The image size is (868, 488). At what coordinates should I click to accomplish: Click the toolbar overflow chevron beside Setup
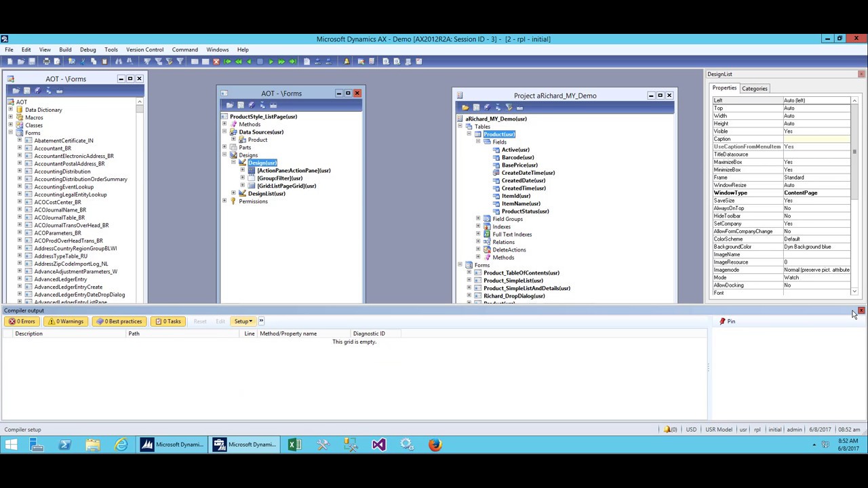pyautogui.click(x=261, y=321)
